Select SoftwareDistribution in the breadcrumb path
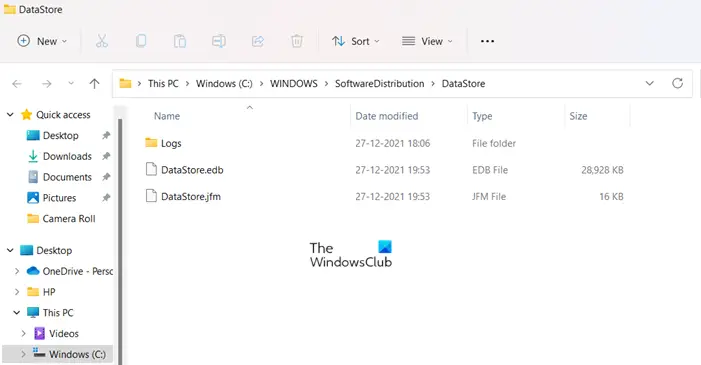The height and width of the screenshot is (365, 701). pos(380,84)
